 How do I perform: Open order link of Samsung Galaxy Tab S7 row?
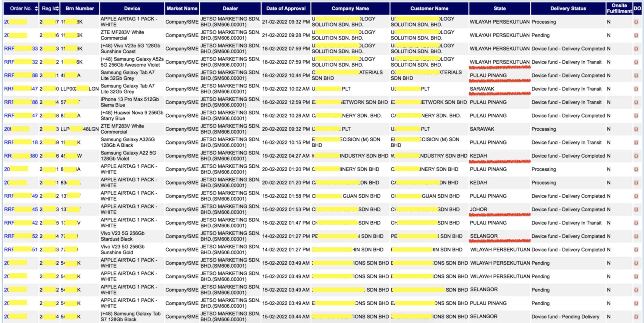pyautogui.click(x=15, y=317)
